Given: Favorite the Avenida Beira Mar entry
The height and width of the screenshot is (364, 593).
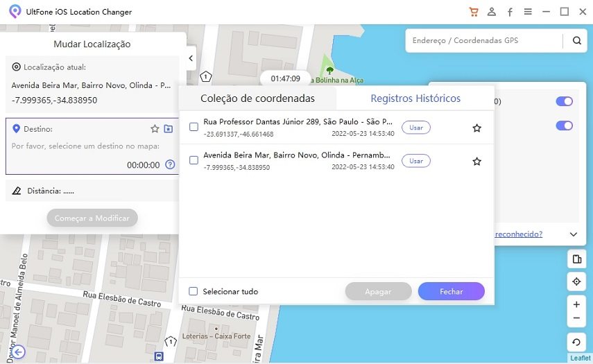Looking at the screenshot, I should click(477, 162).
